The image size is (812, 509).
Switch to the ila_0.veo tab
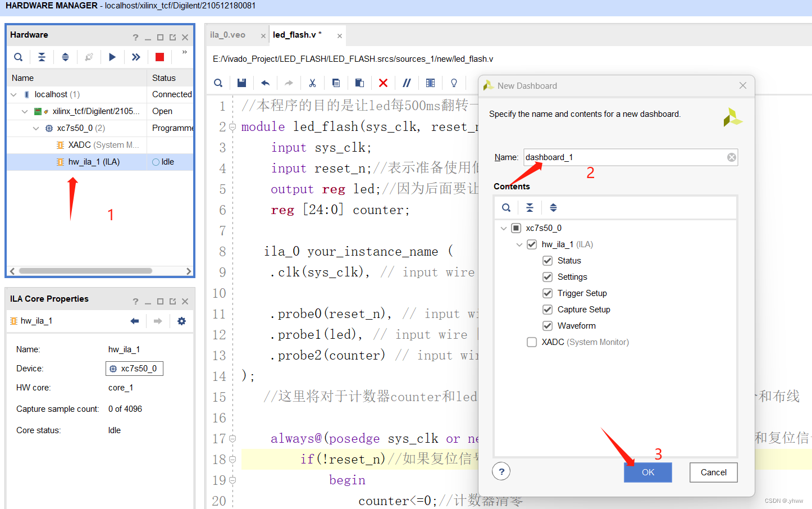pyautogui.click(x=228, y=35)
